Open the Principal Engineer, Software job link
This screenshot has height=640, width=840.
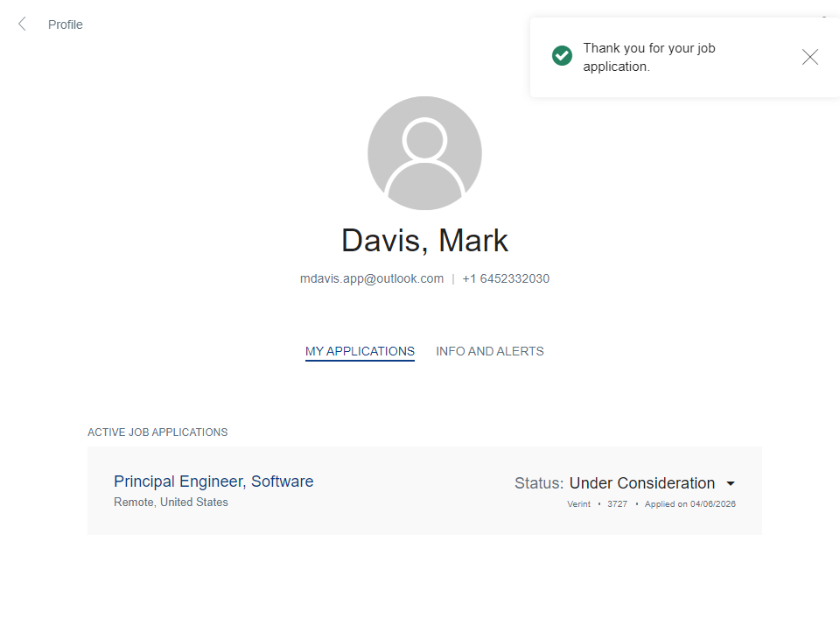click(213, 482)
